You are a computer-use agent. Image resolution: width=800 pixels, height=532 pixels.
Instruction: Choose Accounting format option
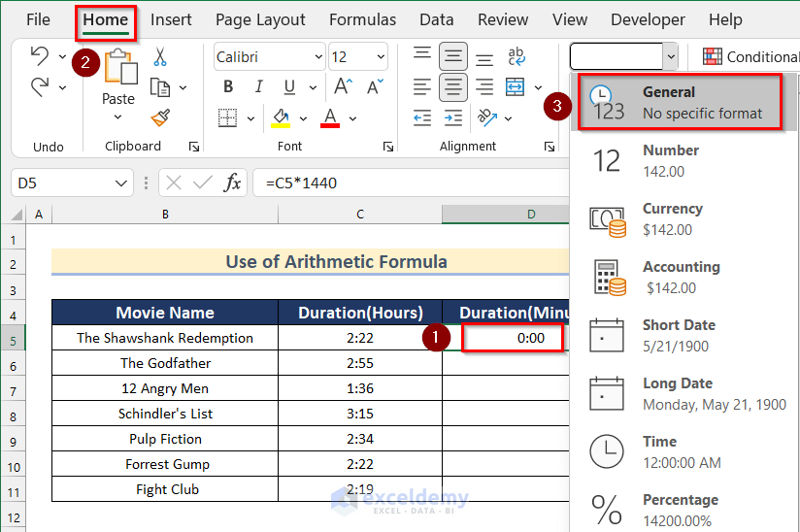pyautogui.click(x=683, y=277)
